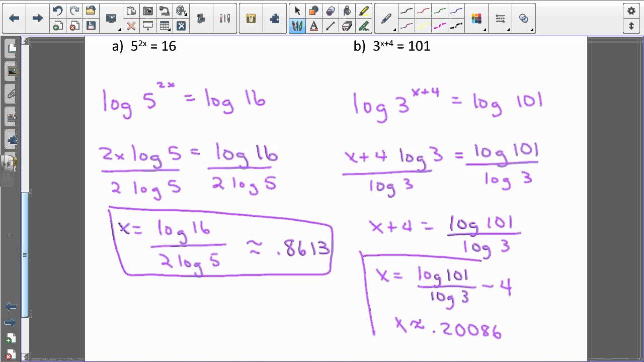Screen dimensions: 644x362
Task: Choose the magenta dashed line style
Action: click(x=440, y=26)
